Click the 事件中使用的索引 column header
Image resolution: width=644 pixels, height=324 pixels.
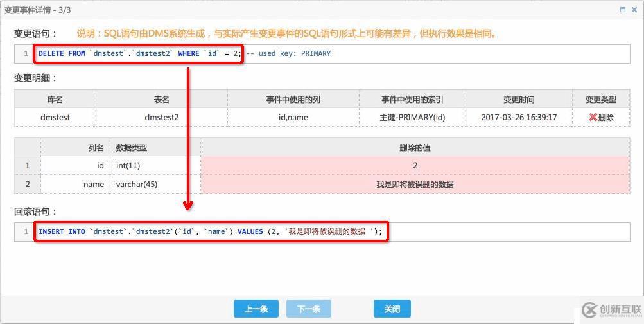pos(412,99)
